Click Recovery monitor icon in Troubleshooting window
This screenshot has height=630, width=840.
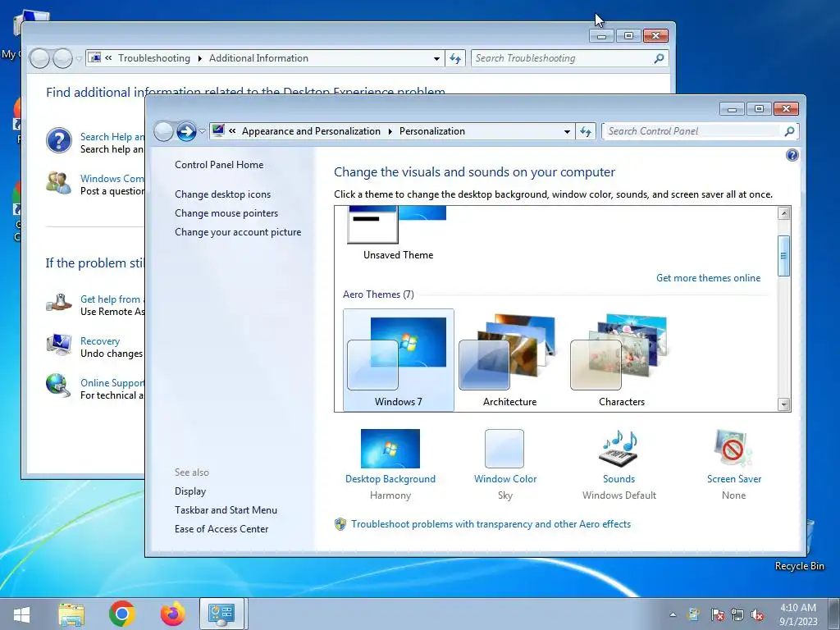coord(59,345)
